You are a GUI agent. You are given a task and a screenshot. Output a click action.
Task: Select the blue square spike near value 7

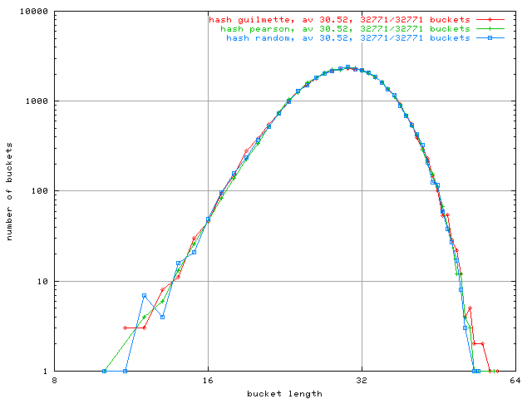[144, 295]
